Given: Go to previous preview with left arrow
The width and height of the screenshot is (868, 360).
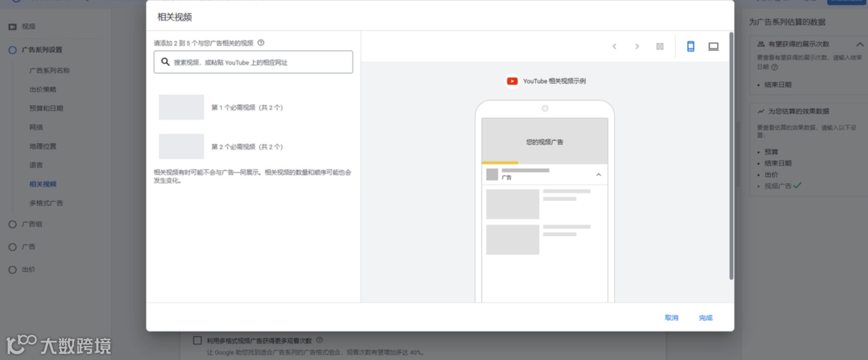Looking at the screenshot, I should point(614,46).
